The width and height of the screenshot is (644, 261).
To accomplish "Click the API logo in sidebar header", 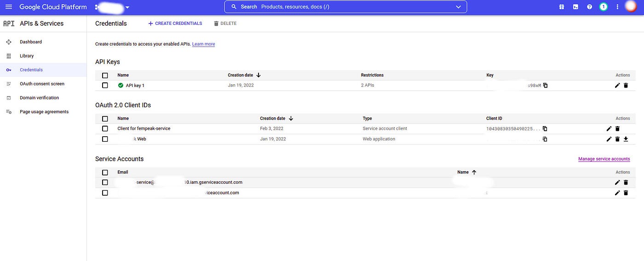I will click(x=9, y=23).
